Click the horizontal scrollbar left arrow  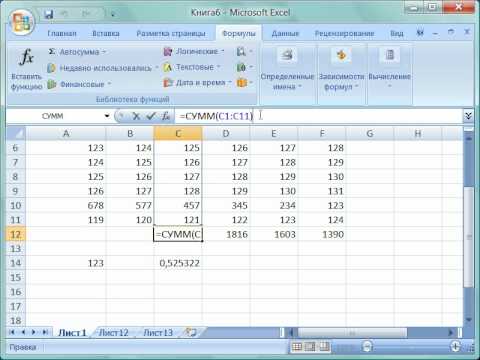[291, 332]
